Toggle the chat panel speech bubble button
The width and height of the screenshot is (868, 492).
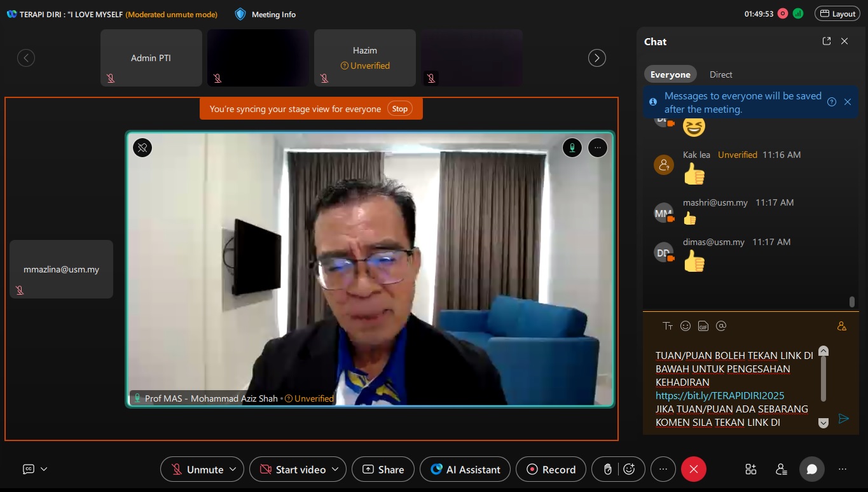point(811,469)
